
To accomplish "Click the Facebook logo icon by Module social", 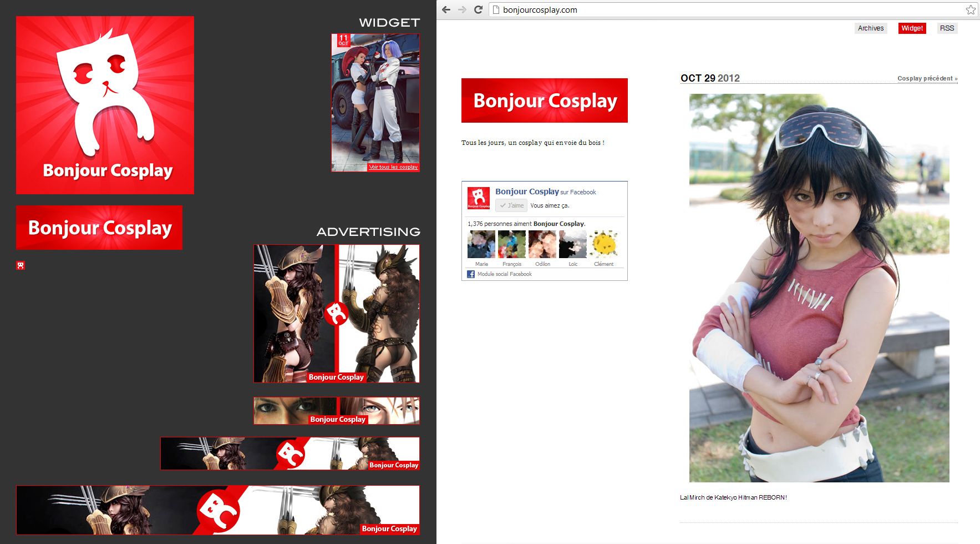I will (471, 274).
